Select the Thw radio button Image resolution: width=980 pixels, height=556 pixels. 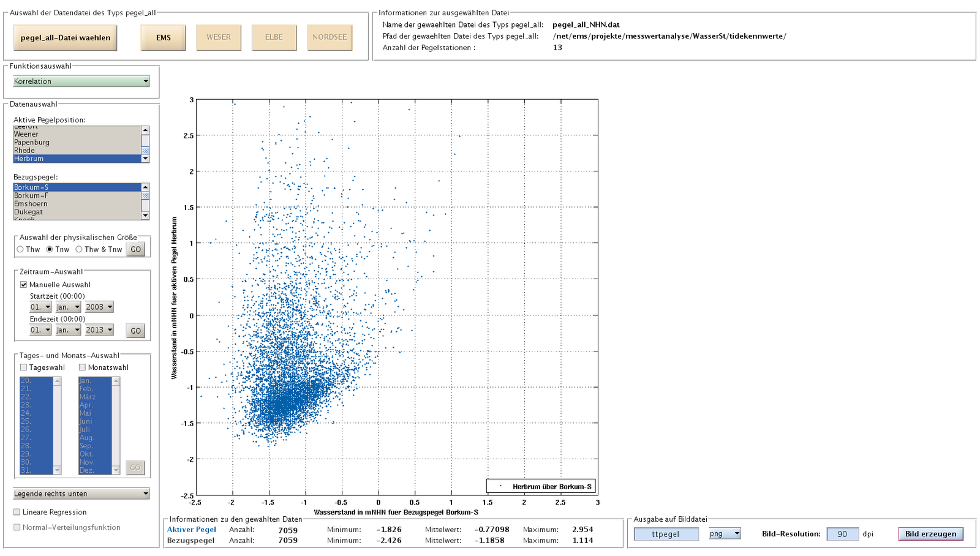pos(20,249)
